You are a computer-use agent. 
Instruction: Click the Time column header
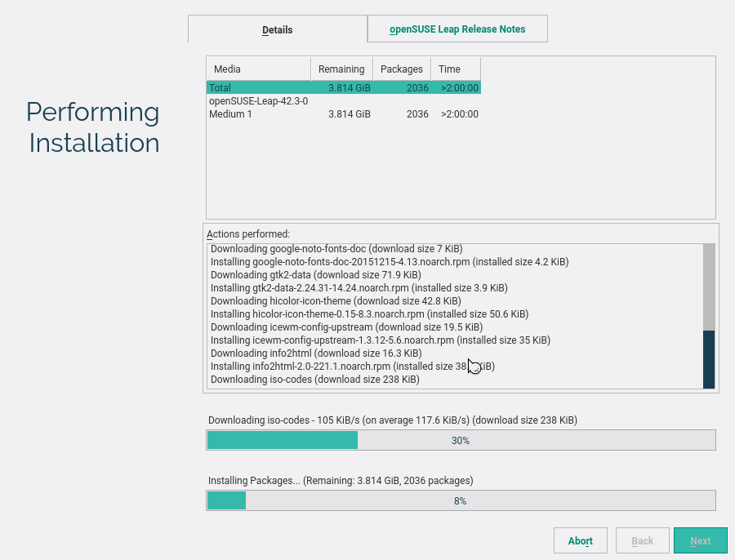456,69
